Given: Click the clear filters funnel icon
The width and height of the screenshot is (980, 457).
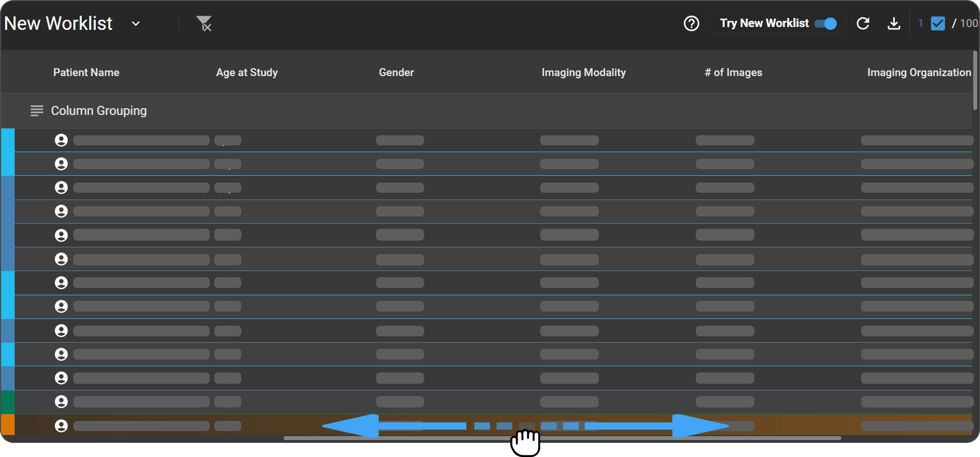Looking at the screenshot, I should point(204,24).
